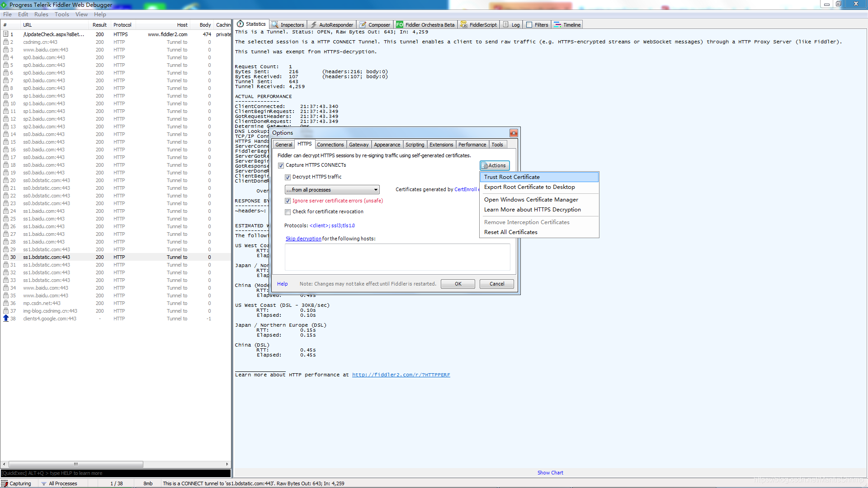868x488 pixels.
Task: Open the Log tab
Action: click(511, 25)
